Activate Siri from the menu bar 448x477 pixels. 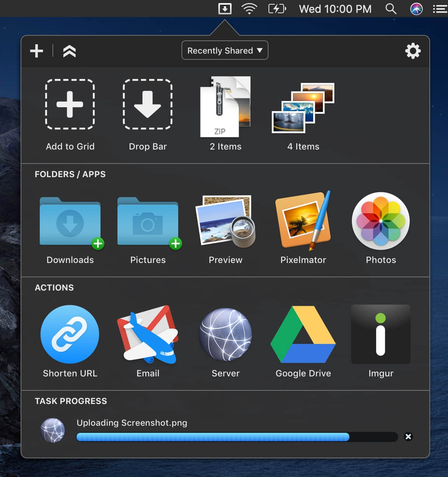tap(417, 9)
